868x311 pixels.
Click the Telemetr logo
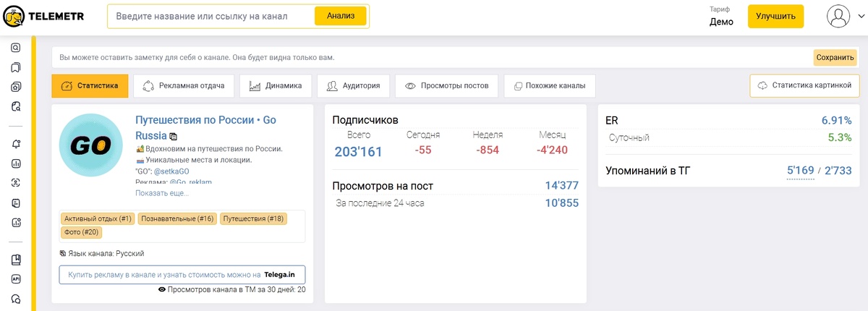pyautogui.click(x=44, y=16)
